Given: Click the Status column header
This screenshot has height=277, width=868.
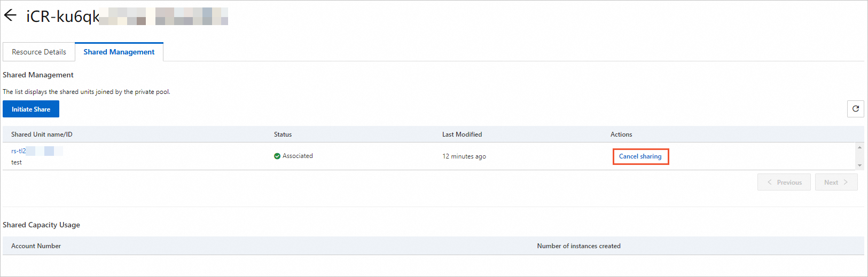Looking at the screenshot, I should coord(283,134).
